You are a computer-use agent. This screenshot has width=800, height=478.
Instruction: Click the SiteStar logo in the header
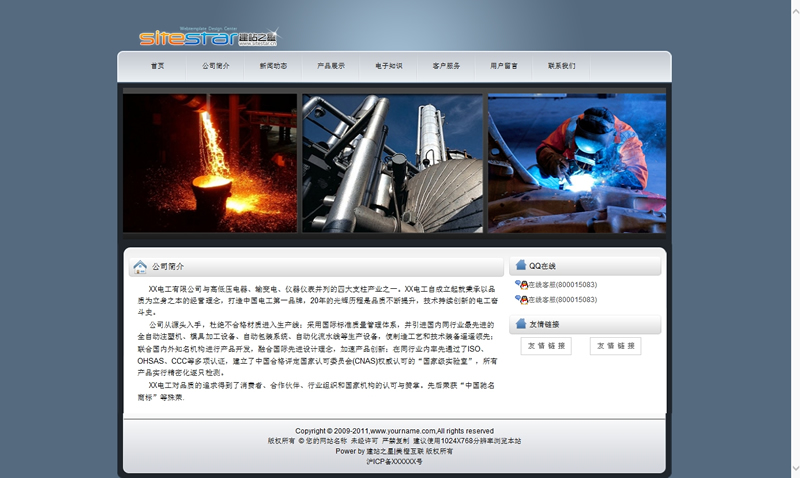(x=208, y=38)
